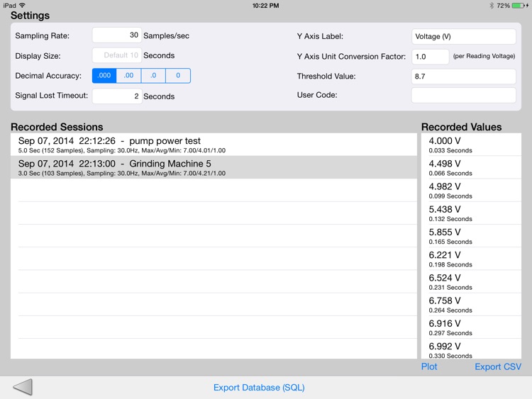The width and height of the screenshot is (532, 399).
Task: Select the 4.982 V recorded value
Action: pyautogui.click(x=471, y=191)
